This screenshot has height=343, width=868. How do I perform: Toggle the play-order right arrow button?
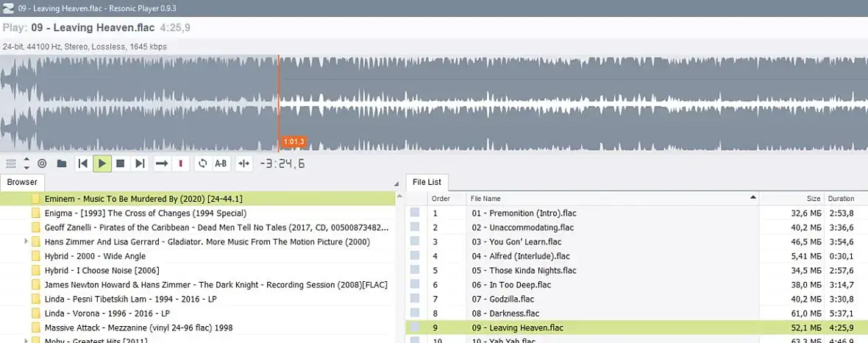[162, 163]
